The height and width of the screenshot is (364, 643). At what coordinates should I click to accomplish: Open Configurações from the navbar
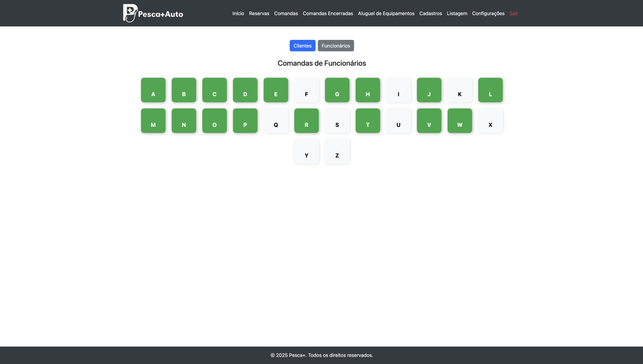(x=488, y=13)
